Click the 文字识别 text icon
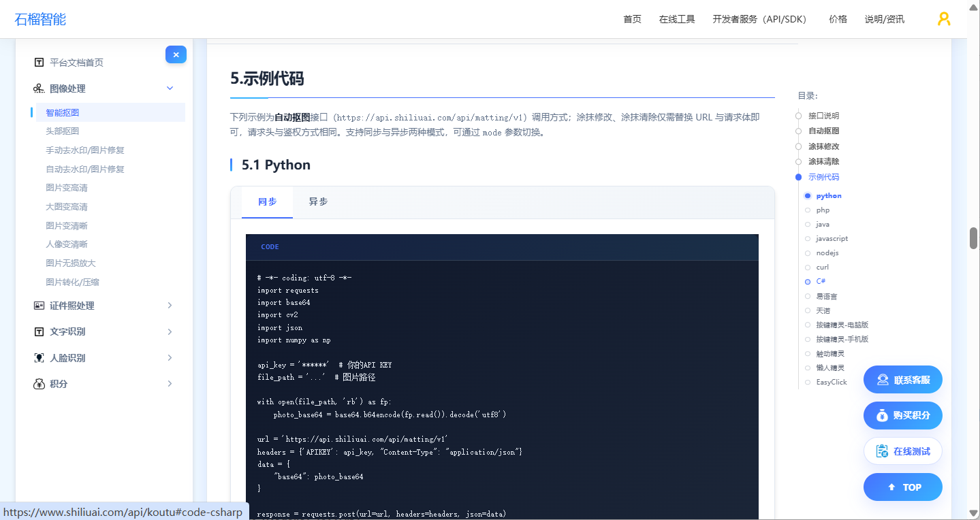This screenshot has height=520, width=980. pyautogui.click(x=39, y=331)
